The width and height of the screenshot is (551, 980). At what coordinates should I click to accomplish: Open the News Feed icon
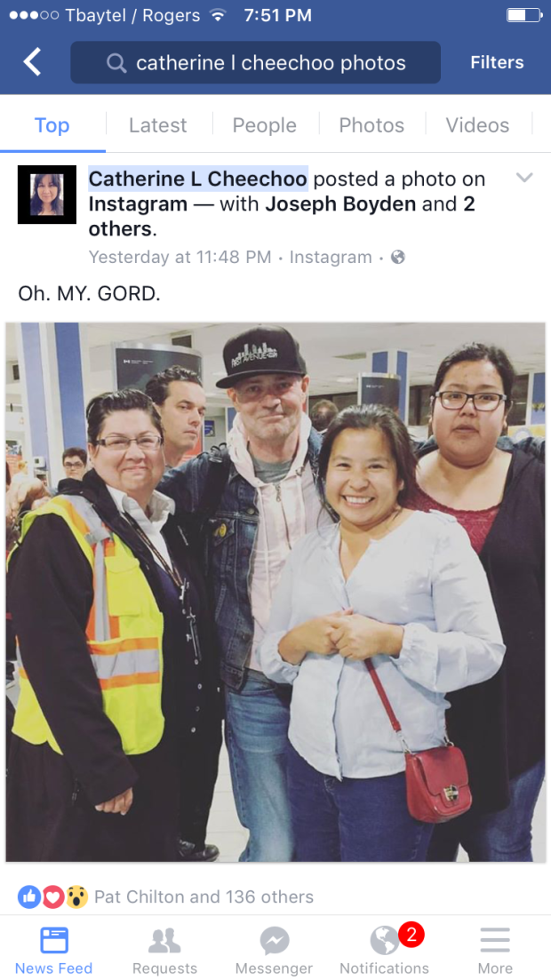tap(54, 939)
